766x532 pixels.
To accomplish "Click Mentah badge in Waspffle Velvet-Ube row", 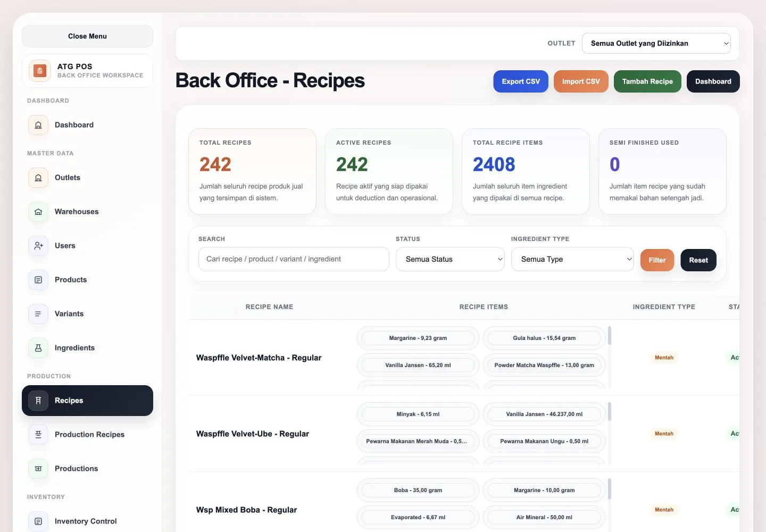I will point(664,434).
